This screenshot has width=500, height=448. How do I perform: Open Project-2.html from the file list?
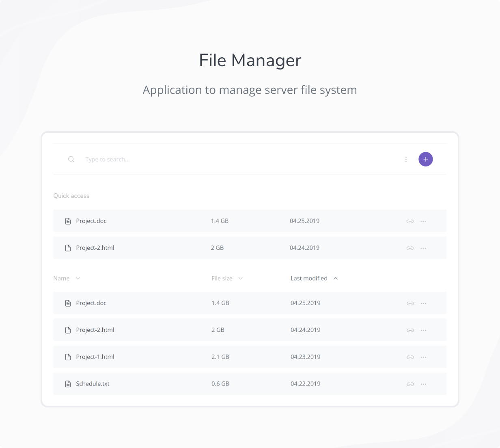95,330
